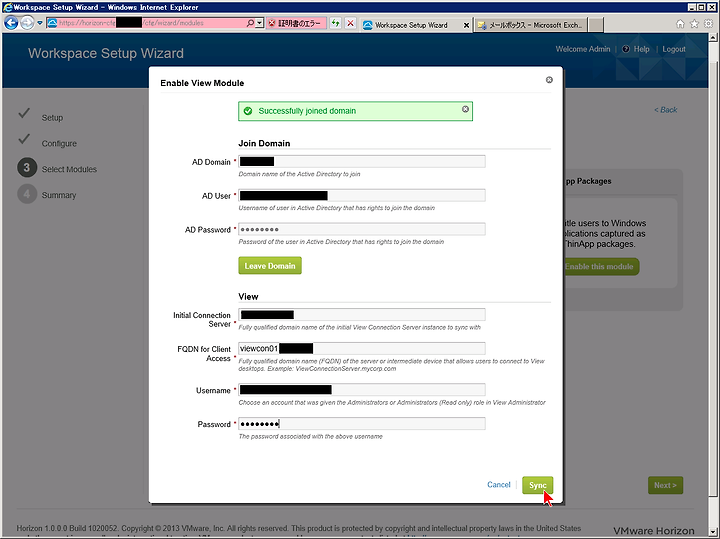Select the Setup wizard step
The width and height of the screenshot is (720, 539).
[52, 118]
